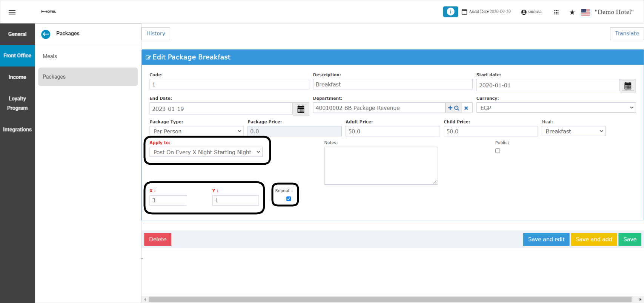
Task: Open the Package Type dropdown
Action: [197, 131]
